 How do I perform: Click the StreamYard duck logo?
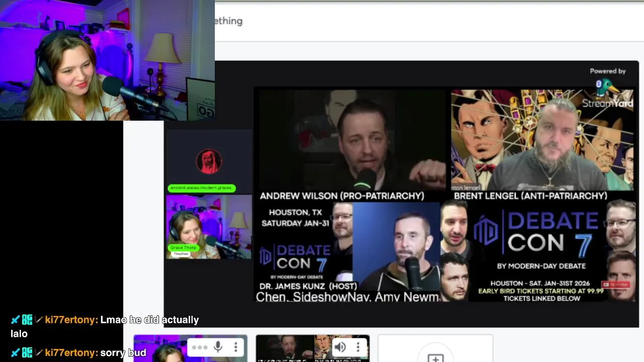tap(607, 88)
